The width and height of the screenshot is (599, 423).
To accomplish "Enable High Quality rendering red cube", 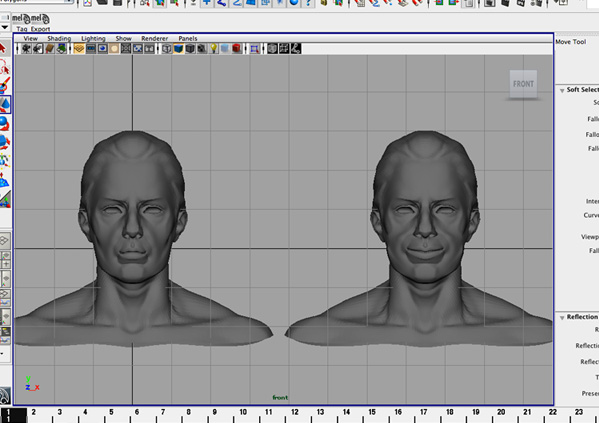I will pyautogui.click(x=237, y=49).
